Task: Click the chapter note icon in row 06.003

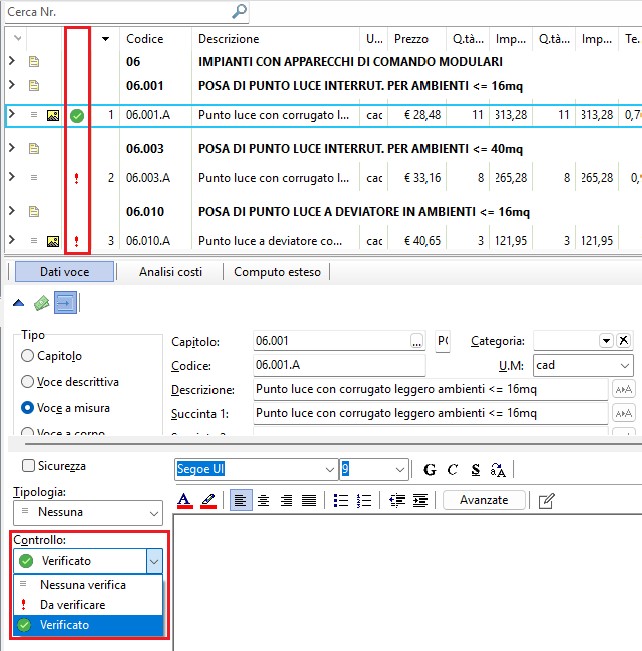Action: 34,148
